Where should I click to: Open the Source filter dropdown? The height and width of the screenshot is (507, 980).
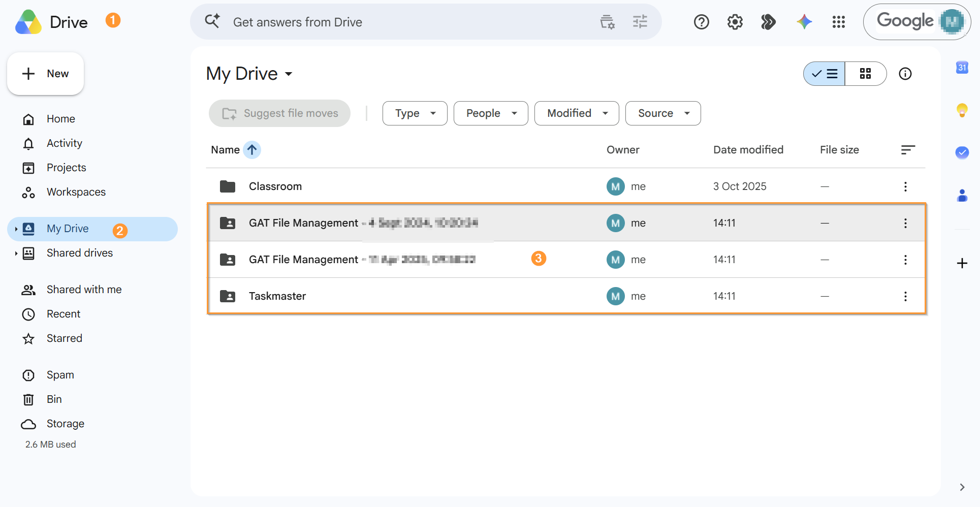(662, 113)
